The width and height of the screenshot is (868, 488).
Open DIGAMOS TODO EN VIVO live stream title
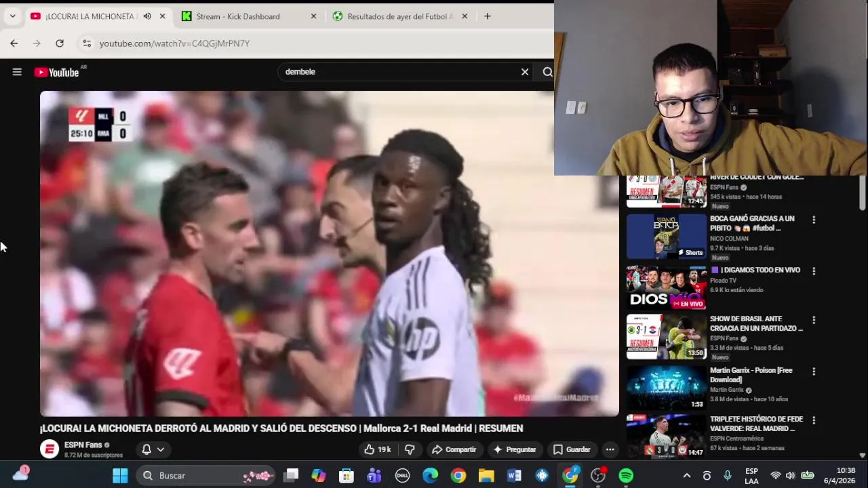point(755,270)
